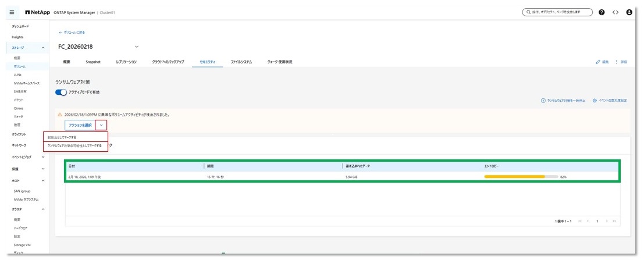
Task: Toggle アクティブモードで有効 switch off
Action: coord(61,92)
